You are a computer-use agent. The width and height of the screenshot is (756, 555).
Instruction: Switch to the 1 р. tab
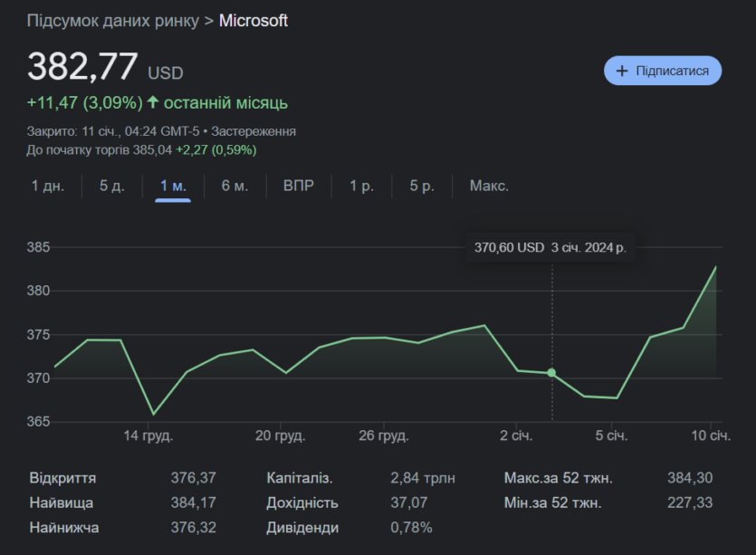(x=361, y=186)
